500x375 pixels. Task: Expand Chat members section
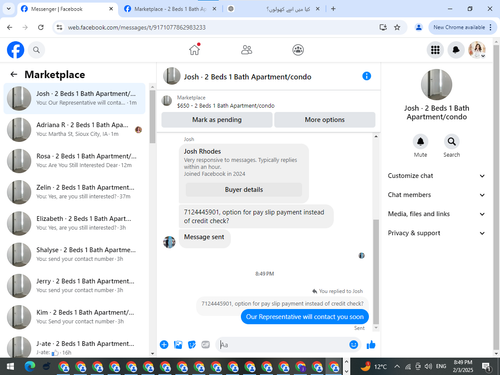(436, 195)
